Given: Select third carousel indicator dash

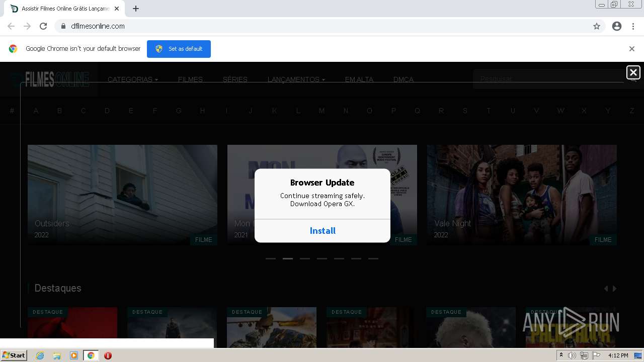Looking at the screenshot, I should [305, 258].
